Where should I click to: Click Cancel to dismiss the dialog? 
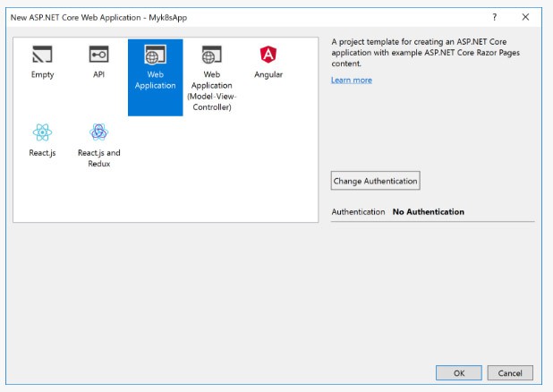pos(510,372)
